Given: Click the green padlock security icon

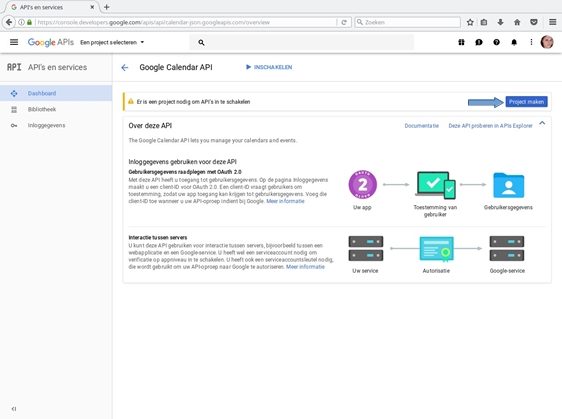Looking at the screenshot, I should (29, 22).
